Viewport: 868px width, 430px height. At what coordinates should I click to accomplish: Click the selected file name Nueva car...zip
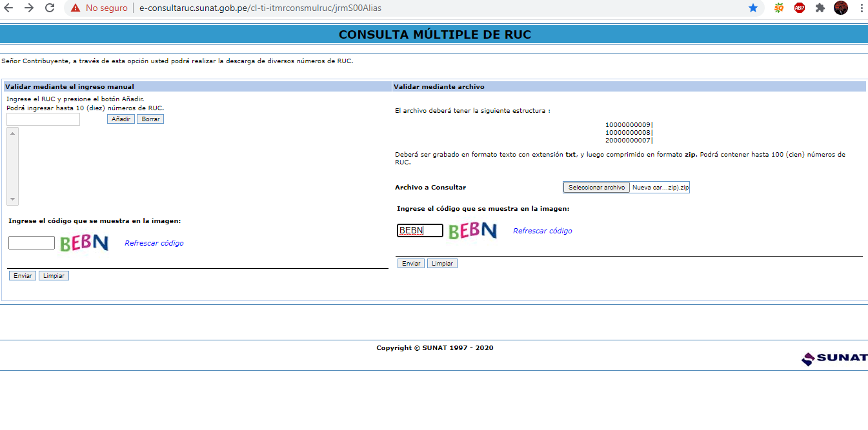click(x=661, y=188)
